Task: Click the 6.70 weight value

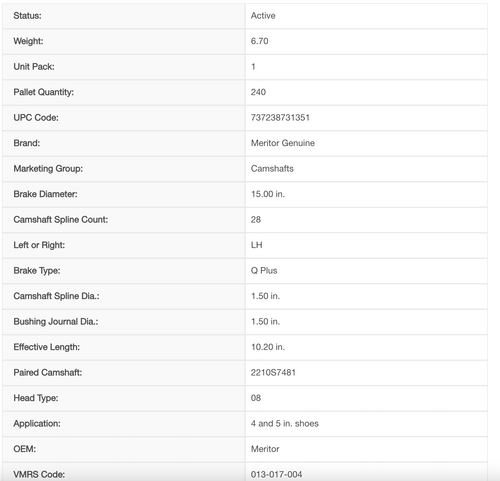Action: [259, 41]
